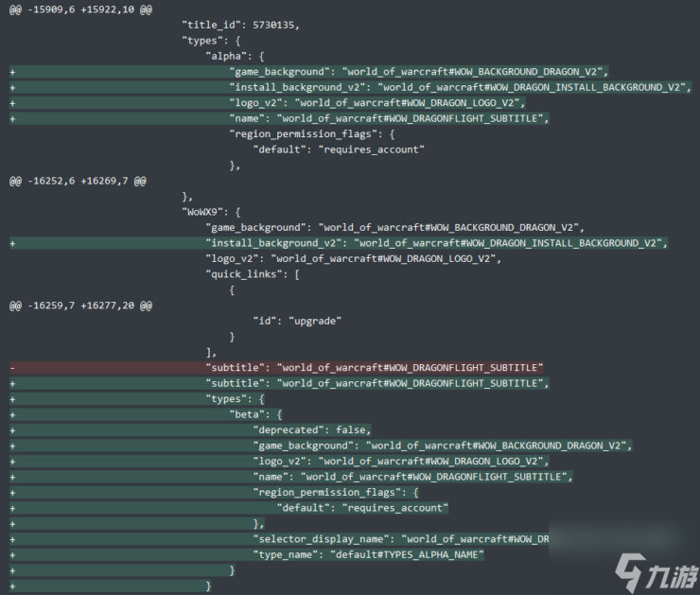
Task: Select added "name" line under beta
Action: pos(291,477)
